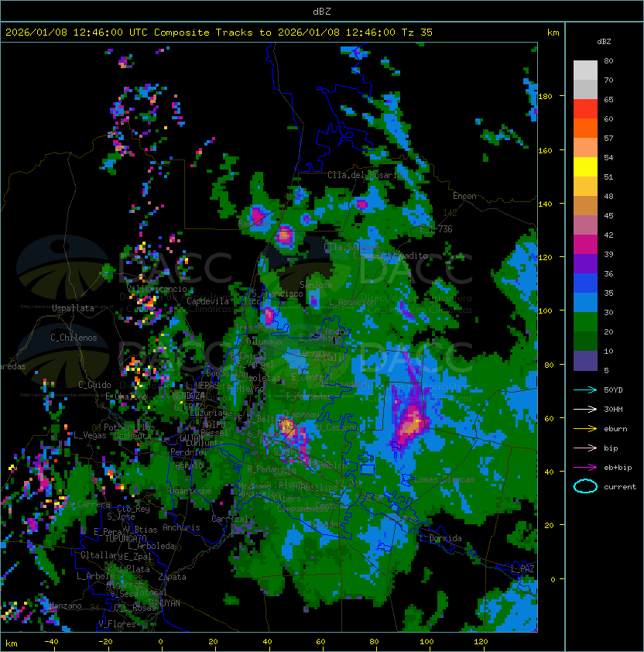Click the 'current' legend label
644x652 pixels.
(x=620, y=487)
